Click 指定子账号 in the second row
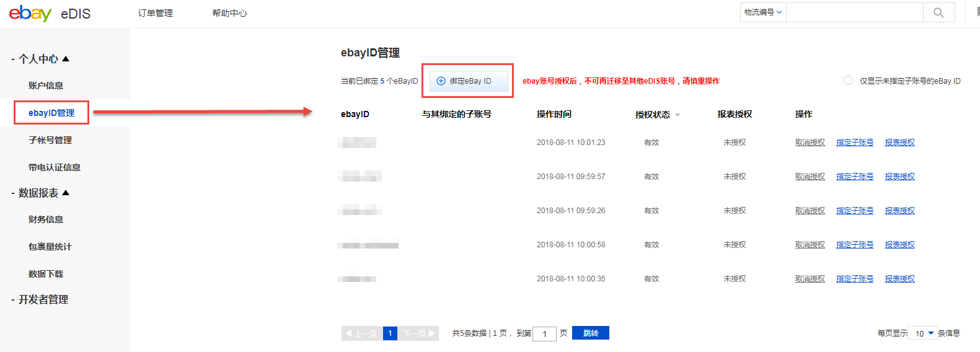The width and height of the screenshot is (980, 352). coord(854,177)
